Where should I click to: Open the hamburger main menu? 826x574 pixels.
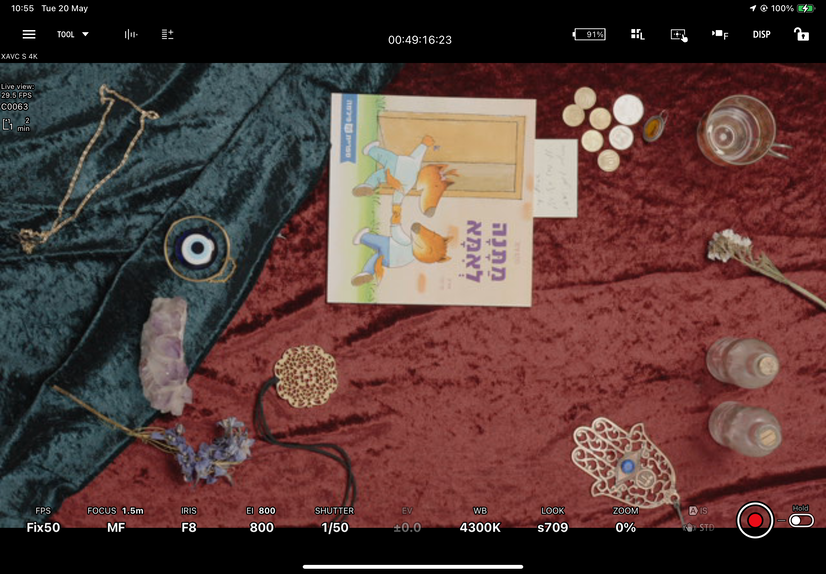[x=29, y=34]
